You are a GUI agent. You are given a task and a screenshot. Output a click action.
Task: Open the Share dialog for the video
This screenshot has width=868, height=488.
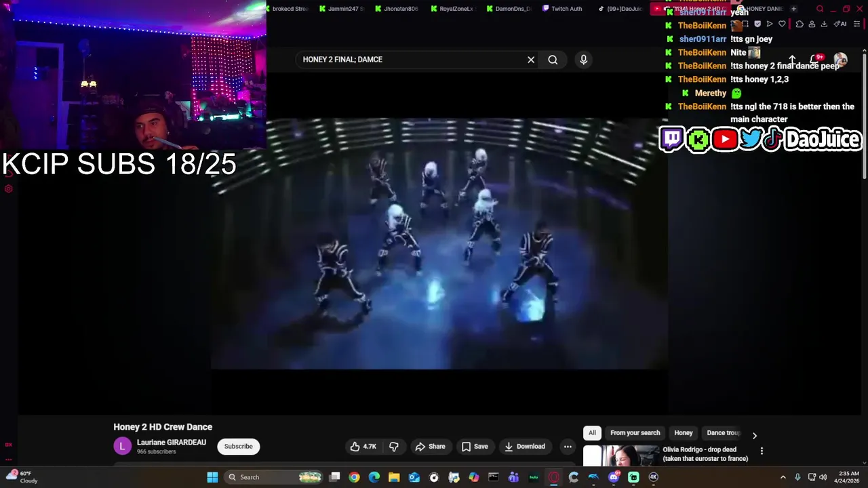tap(430, 446)
